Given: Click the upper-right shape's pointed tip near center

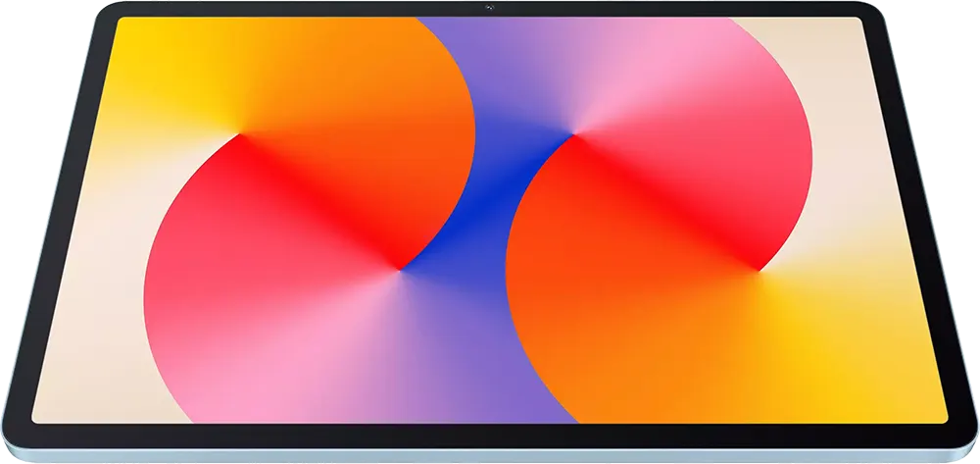Looking at the screenshot, I should coord(575,133).
